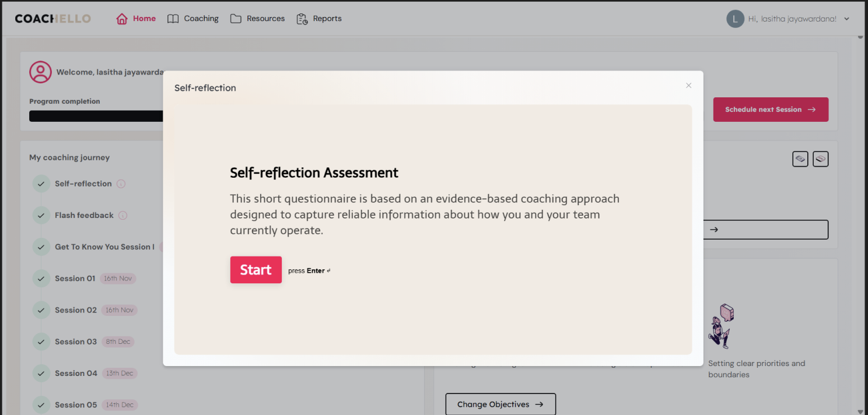Viewport: 868px width, 415px height.
Task: Click the pink card icon button
Action: coord(820,159)
